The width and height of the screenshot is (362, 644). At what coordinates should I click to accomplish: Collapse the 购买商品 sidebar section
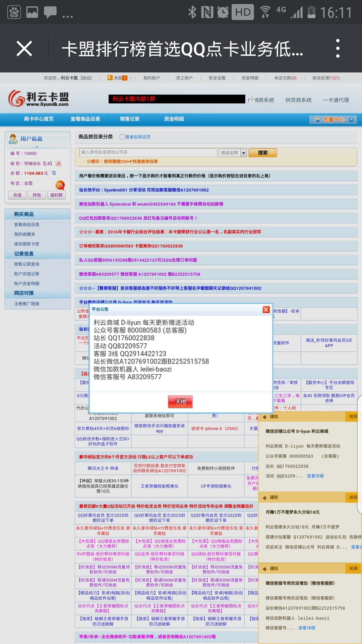coord(38,214)
